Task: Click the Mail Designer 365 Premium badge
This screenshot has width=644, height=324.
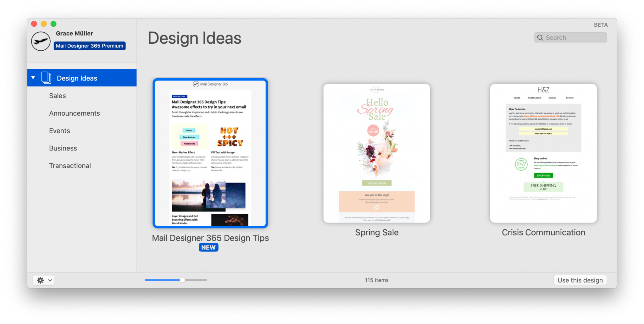Action: (x=89, y=46)
